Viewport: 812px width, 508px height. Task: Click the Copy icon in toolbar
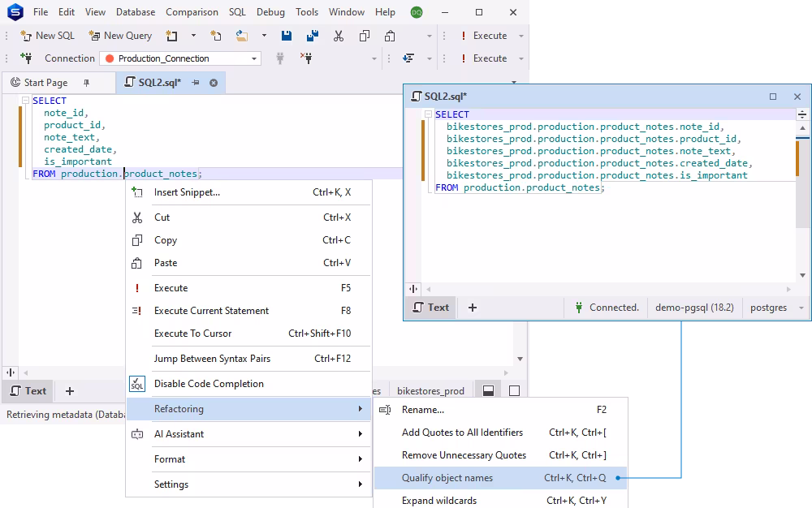pyautogui.click(x=365, y=35)
